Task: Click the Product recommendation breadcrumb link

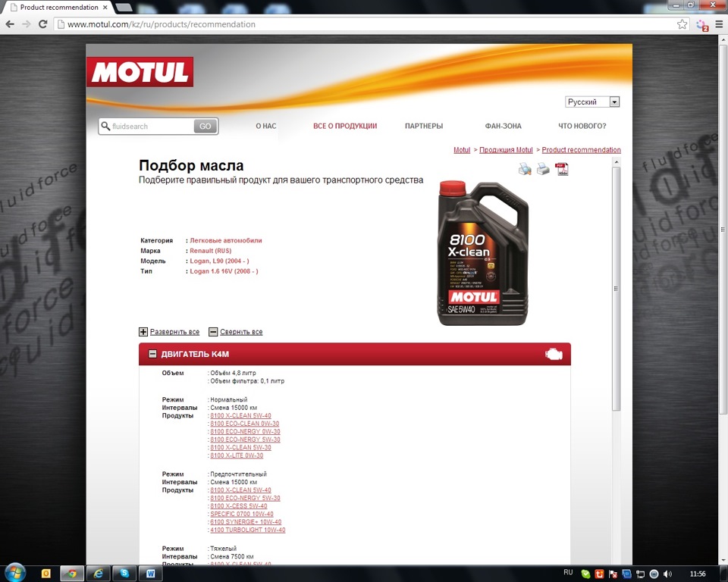Action: (x=582, y=150)
